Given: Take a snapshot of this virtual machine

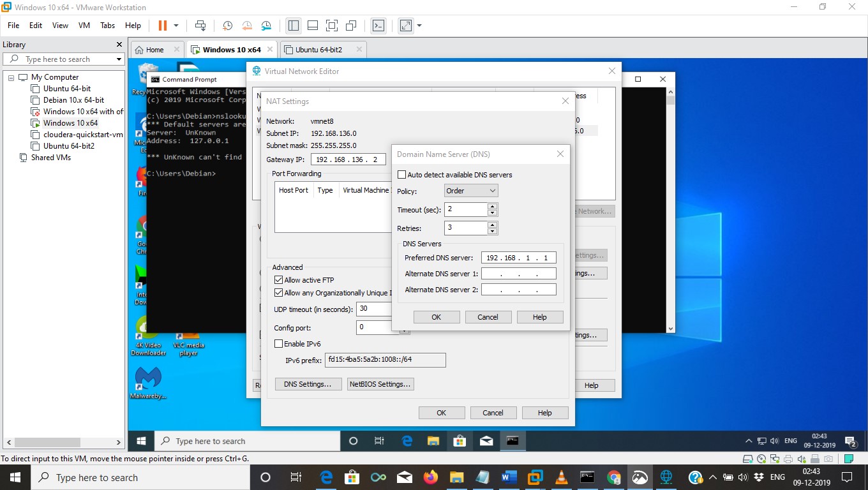Looking at the screenshot, I should (x=227, y=26).
